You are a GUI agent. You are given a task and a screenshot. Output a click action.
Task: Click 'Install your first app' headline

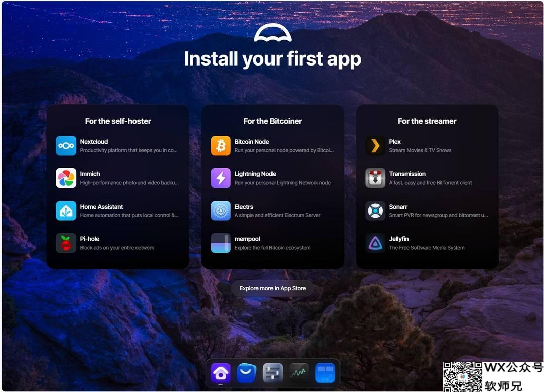pos(273,59)
